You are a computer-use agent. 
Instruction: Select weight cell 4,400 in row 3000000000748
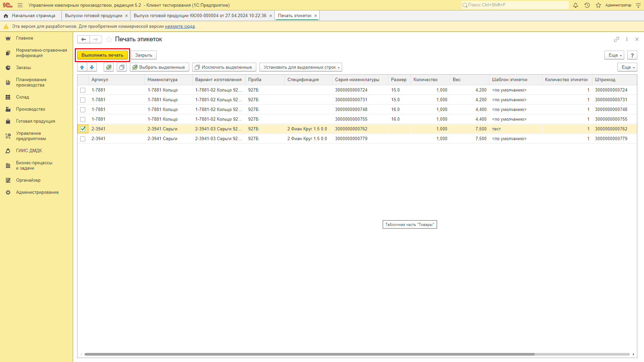click(x=470, y=110)
